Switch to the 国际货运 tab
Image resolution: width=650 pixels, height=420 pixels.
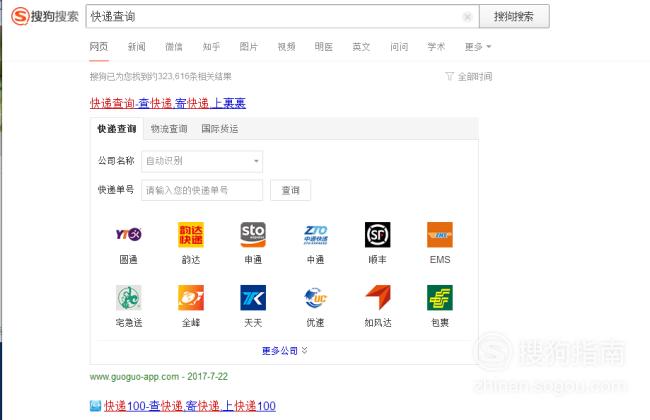pyautogui.click(x=220, y=129)
